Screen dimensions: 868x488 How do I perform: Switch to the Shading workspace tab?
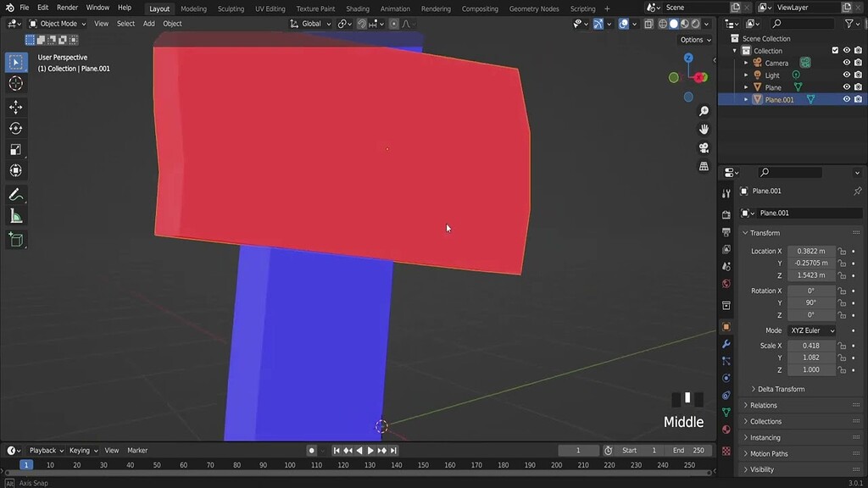[357, 8]
